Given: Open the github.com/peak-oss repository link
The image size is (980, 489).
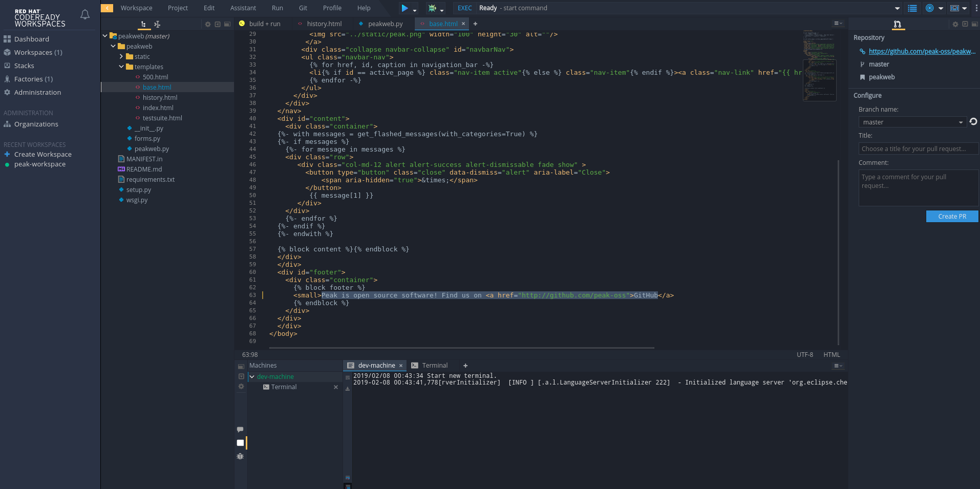Looking at the screenshot, I should coord(922,51).
